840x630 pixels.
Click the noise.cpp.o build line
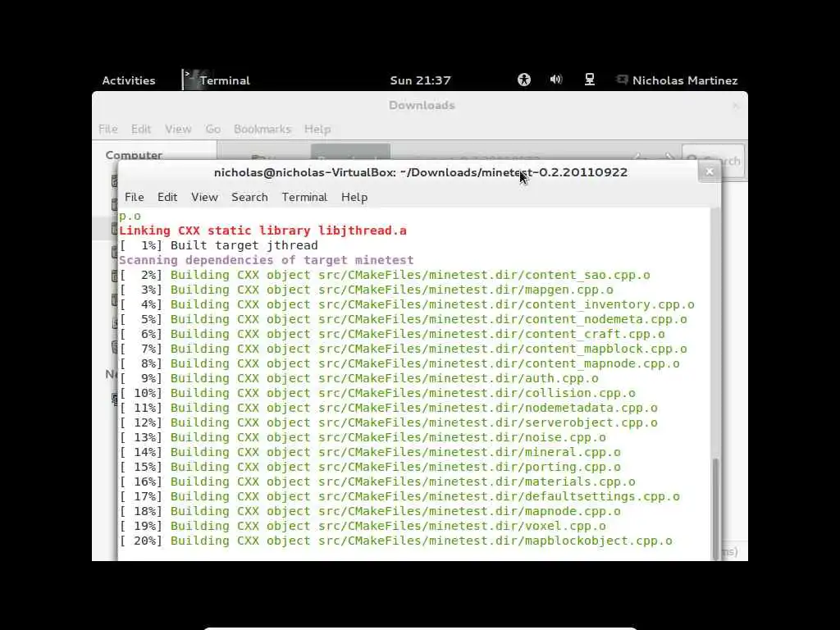[363, 438]
